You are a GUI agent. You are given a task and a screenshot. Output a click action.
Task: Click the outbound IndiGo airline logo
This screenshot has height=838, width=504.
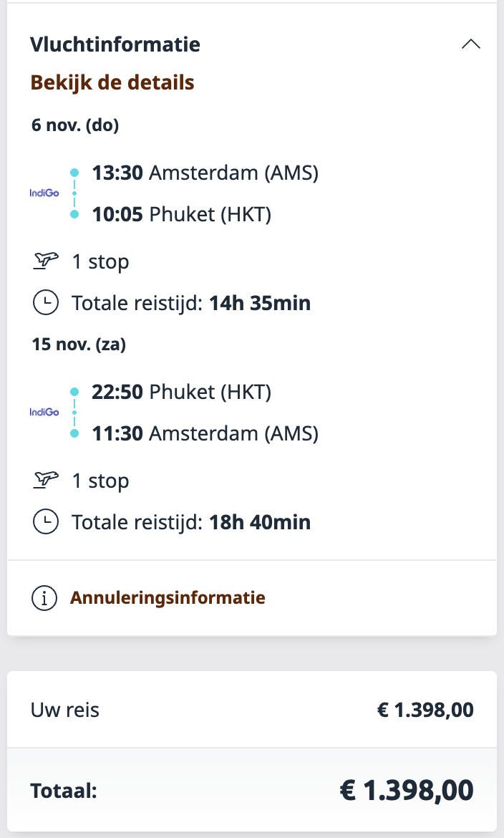tap(44, 193)
